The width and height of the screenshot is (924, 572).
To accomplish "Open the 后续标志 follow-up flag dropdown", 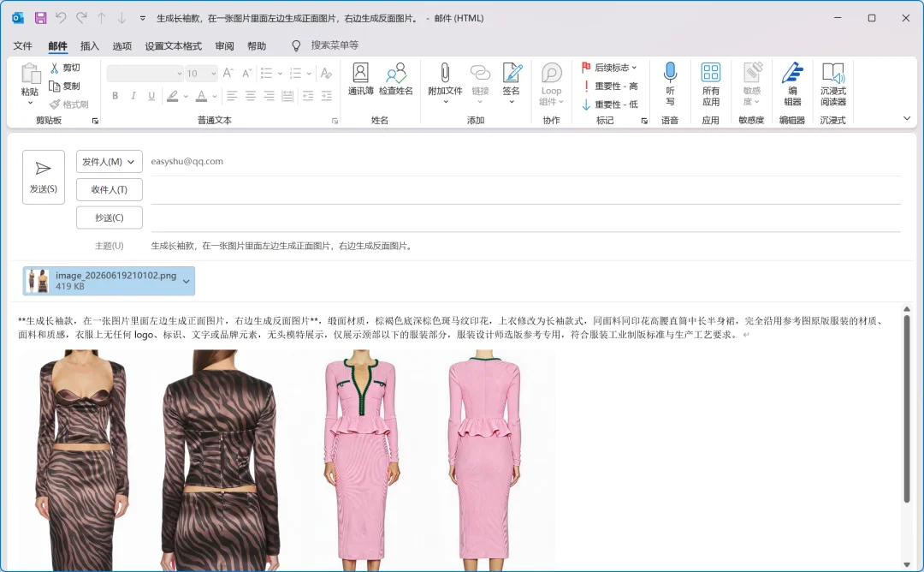I will [x=610, y=68].
